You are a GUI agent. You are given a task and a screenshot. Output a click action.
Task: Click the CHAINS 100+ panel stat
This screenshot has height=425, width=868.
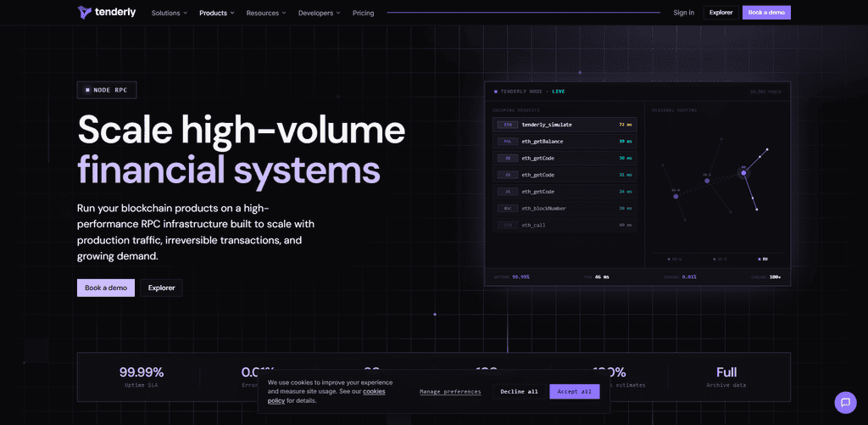[x=765, y=277]
